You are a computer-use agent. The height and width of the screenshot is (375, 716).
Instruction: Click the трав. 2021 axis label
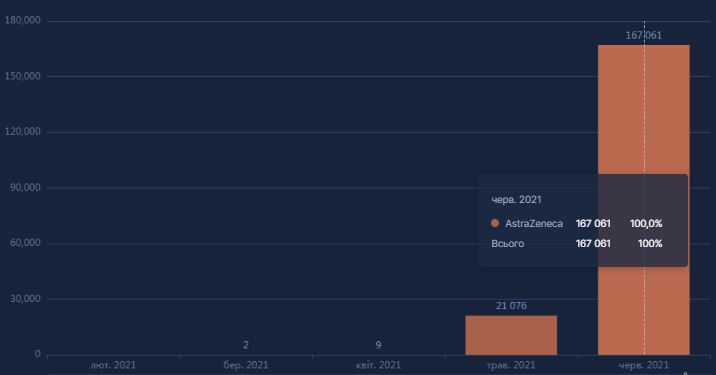[x=511, y=365]
